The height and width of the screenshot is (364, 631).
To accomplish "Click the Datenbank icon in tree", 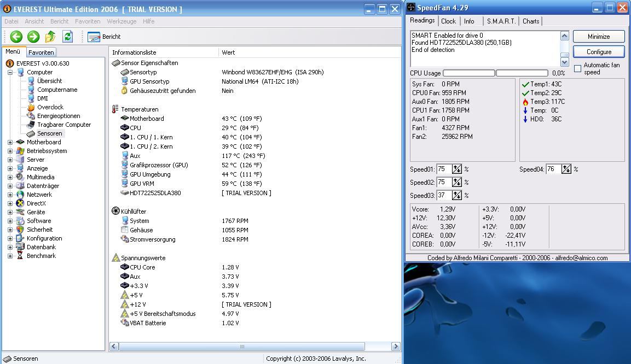I will (x=20, y=247).
